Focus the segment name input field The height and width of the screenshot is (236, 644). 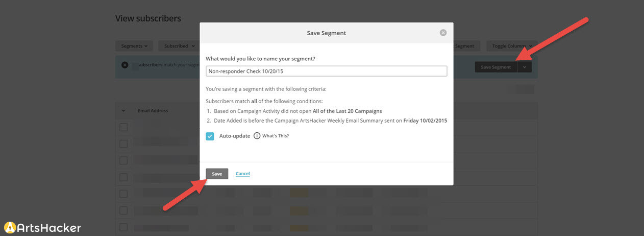[327, 71]
